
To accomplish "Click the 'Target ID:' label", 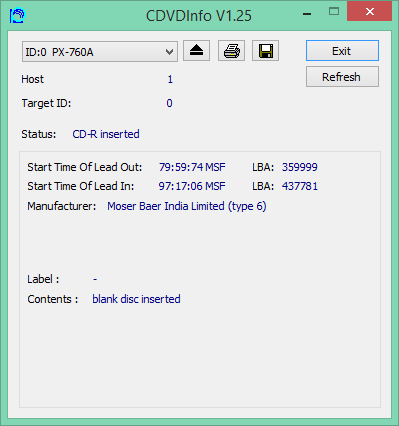I will pyautogui.click(x=46, y=103).
